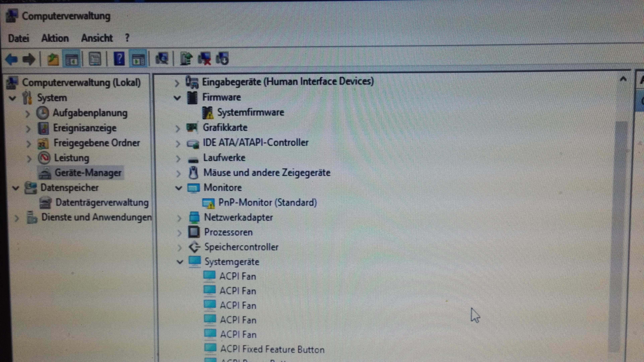This screenshot has height=362, width=644.
Task: Open the Aktion menu
Action: (x=55, y=38)
